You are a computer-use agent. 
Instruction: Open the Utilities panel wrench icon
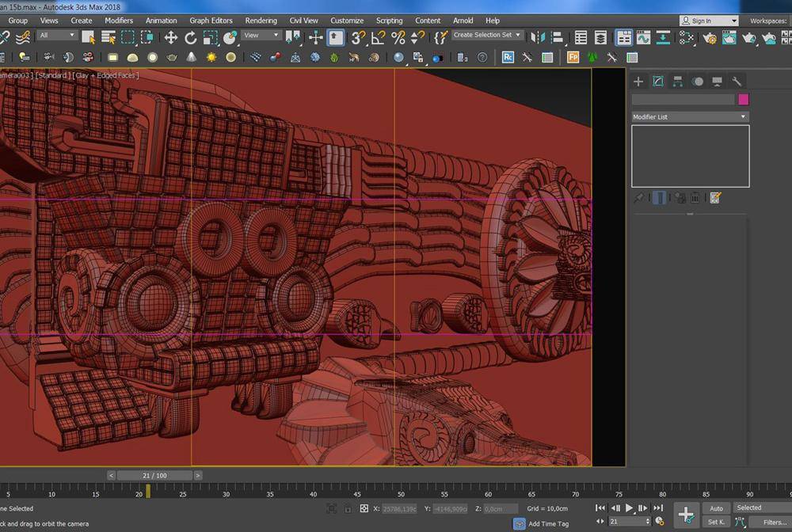(737, 82)
